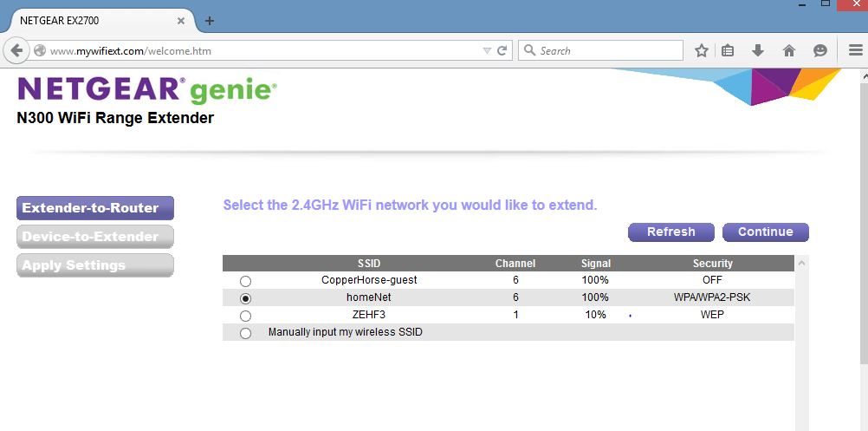Click the smiley chat icon in toolbar
Viewport: 868px width, 431px height.
tap(819, 51)
